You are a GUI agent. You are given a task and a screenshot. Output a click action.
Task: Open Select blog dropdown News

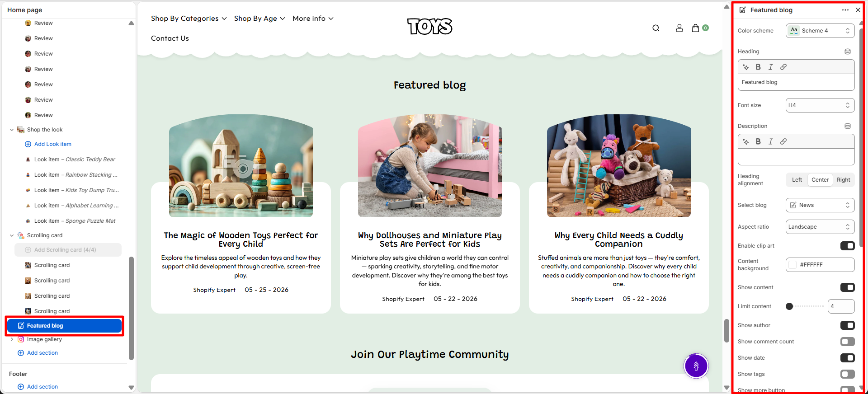(x=820, y=205)
